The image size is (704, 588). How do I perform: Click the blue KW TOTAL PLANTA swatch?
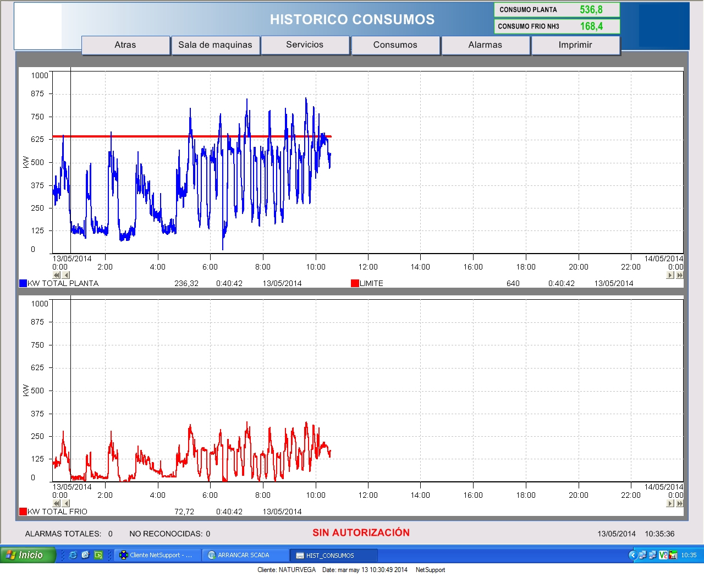(23, 283)
